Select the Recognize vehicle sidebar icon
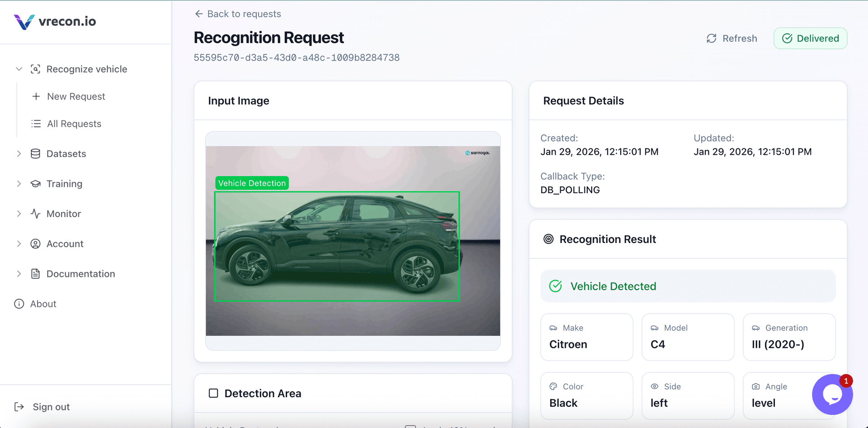Viewport: 868px width, 428px height. click(36, 69)
